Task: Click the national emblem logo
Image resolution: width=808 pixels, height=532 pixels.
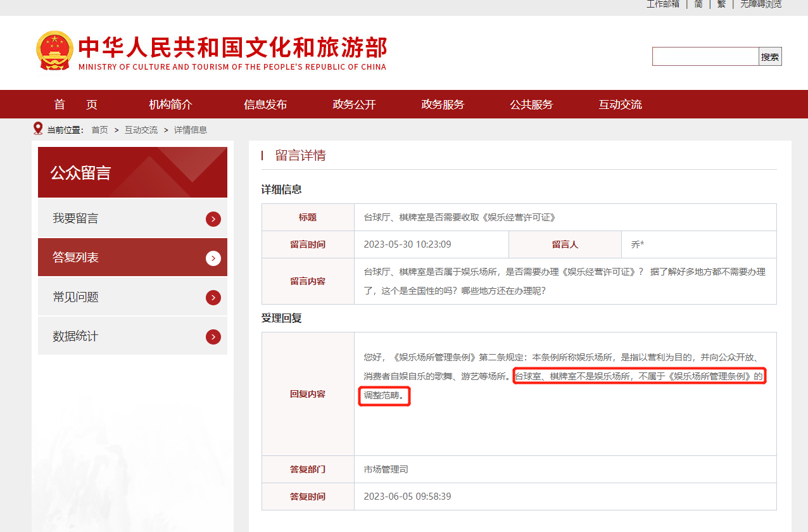Action: click(x=54, y=50)
